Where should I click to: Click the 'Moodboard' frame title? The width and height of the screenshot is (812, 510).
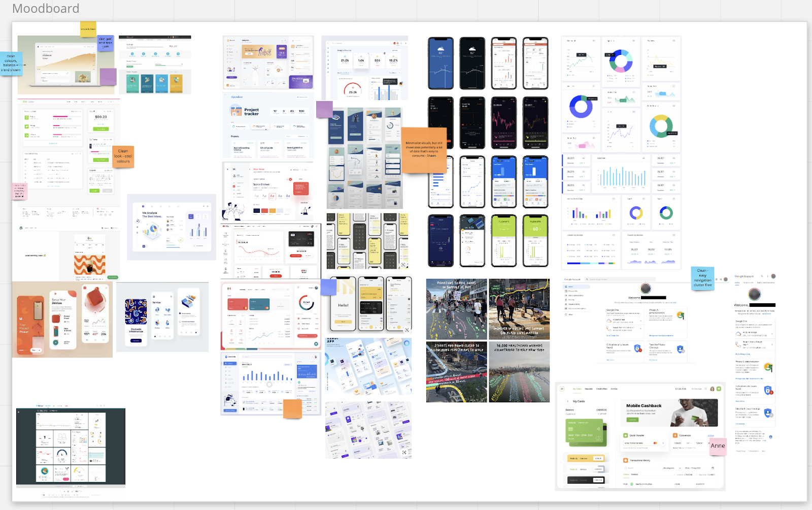pyautogui.click(x=46, y=9)
